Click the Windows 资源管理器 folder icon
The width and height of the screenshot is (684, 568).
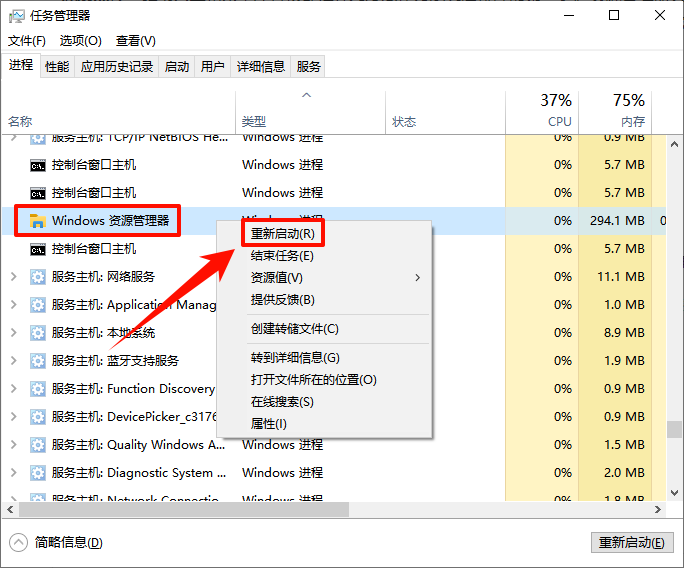point(38,221)
